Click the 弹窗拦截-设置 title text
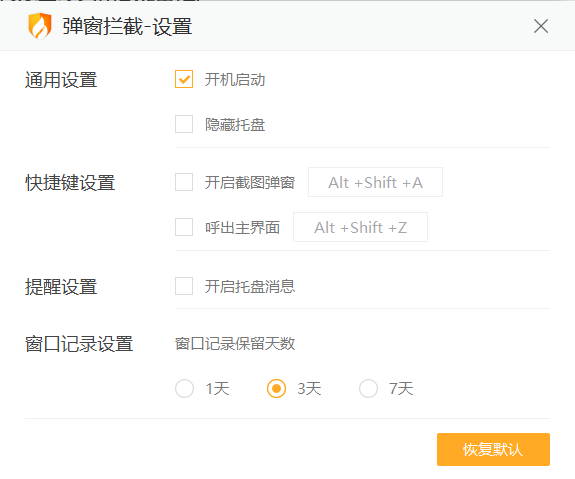Image resolution: width=575 pixels, height=479 pixels. coord(127,27)
